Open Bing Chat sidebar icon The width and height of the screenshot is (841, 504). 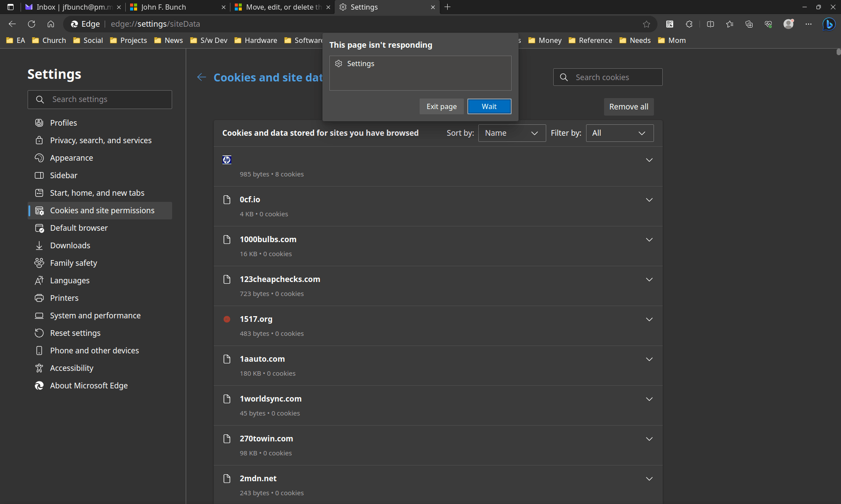pos(828,24)
